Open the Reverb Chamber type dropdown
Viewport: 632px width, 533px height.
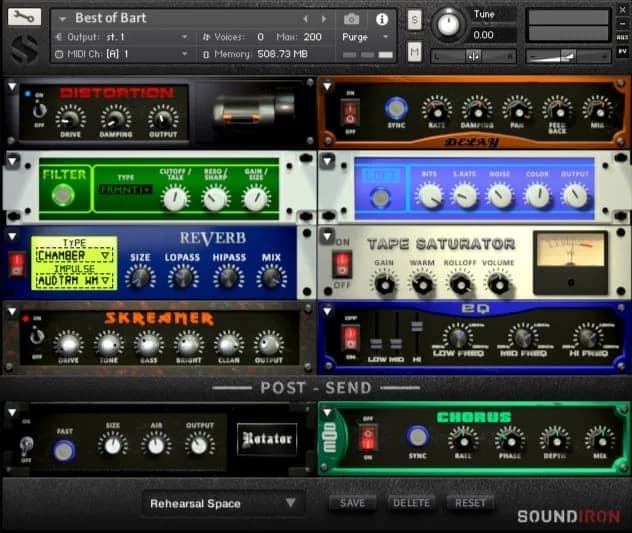[x=74, y=255]
